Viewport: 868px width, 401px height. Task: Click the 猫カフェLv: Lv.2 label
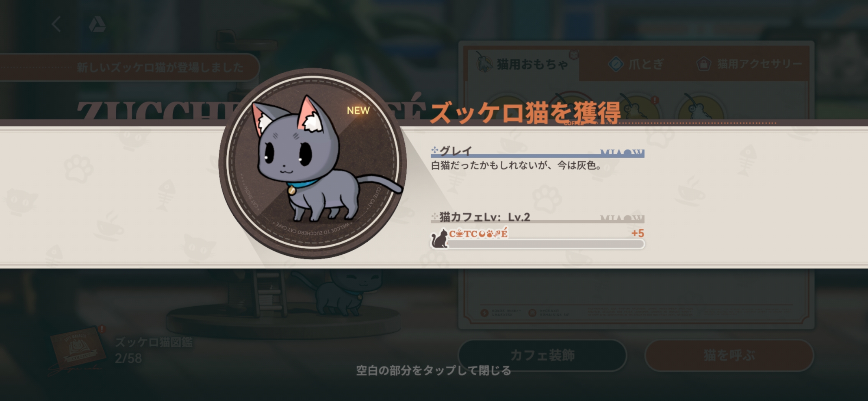tap(484, 217)
